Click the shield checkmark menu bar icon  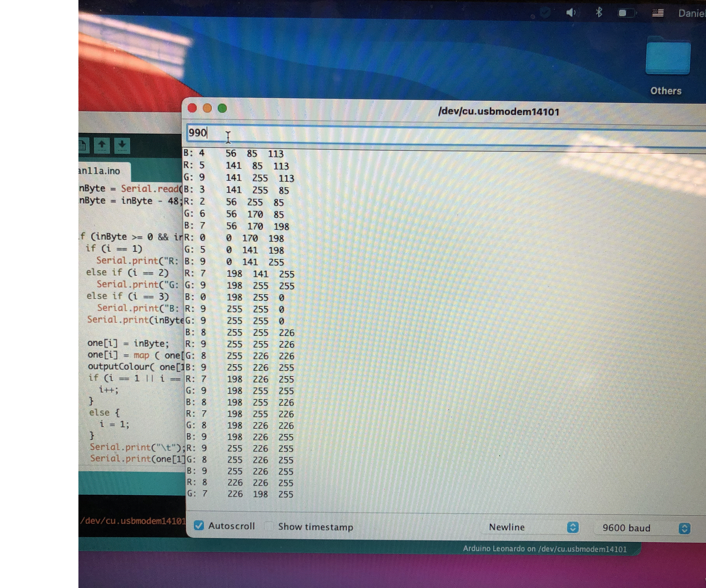545,13
